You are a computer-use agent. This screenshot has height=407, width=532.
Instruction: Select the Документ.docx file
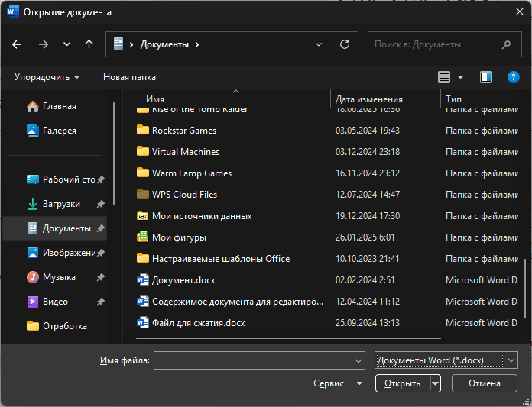point(183,280)
